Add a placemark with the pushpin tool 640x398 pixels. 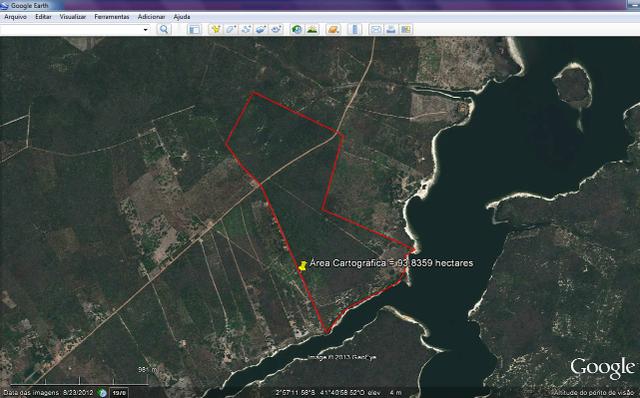215,29
